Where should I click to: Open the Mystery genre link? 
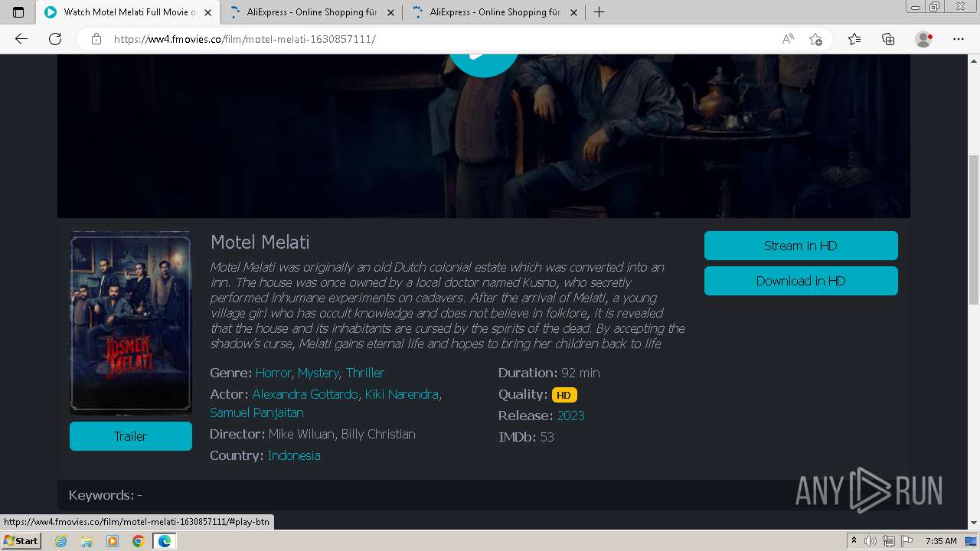[318, 373]
